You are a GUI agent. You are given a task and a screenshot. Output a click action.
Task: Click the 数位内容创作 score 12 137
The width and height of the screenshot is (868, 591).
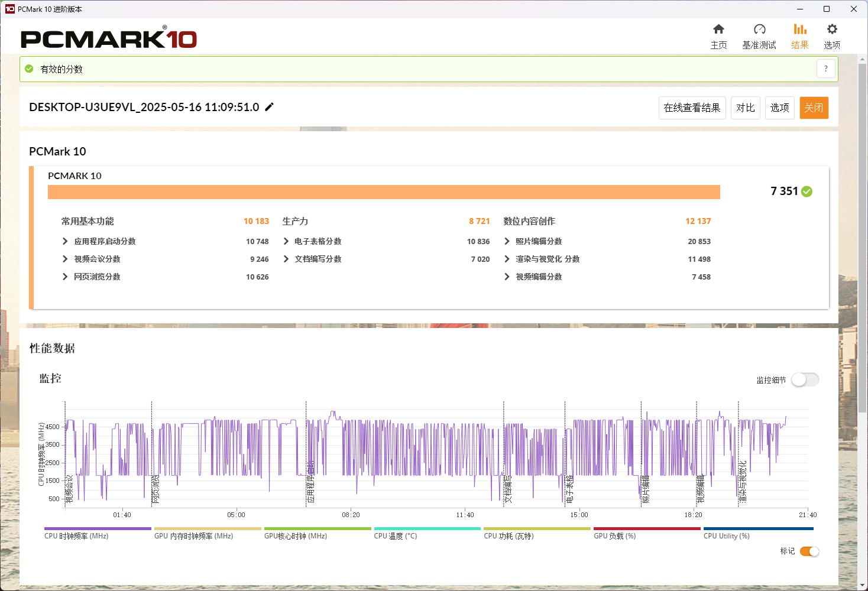pyautogui.click(x=698, y=221)
